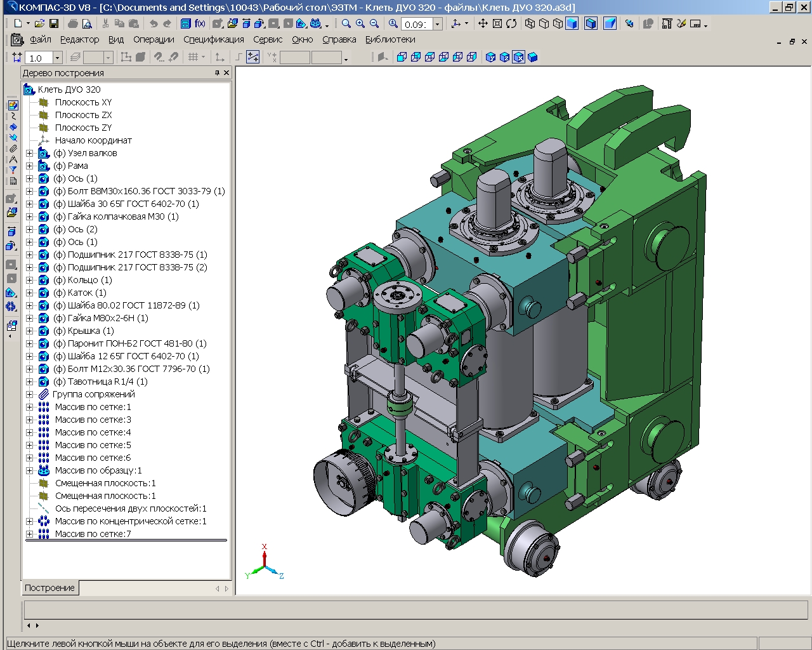Expand the Узел валков tree node
The width and height of the screenshot is (812, 650).
pyautogui.click(x=29, y=153)
